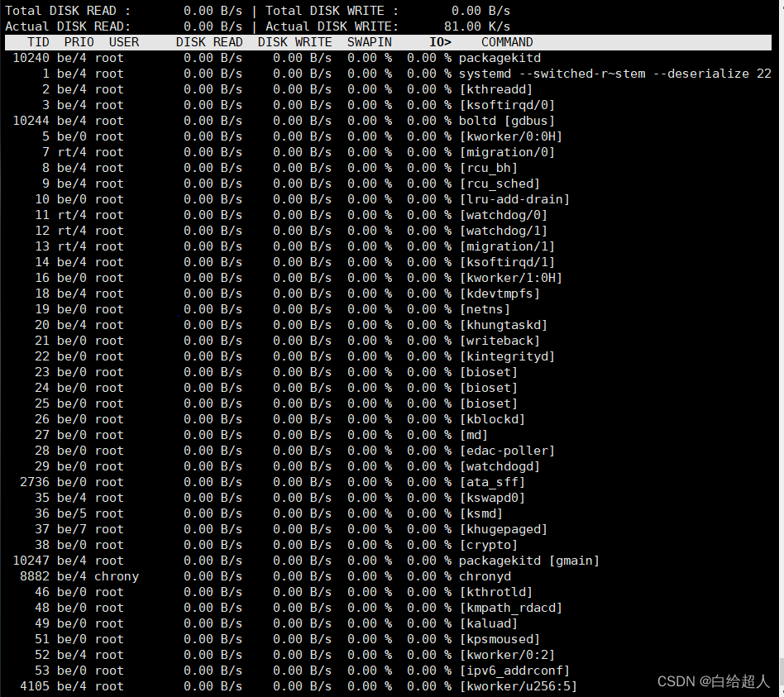
Task: Click the [kmpath_rdacd] command
Action: click(x=511, y=608)
